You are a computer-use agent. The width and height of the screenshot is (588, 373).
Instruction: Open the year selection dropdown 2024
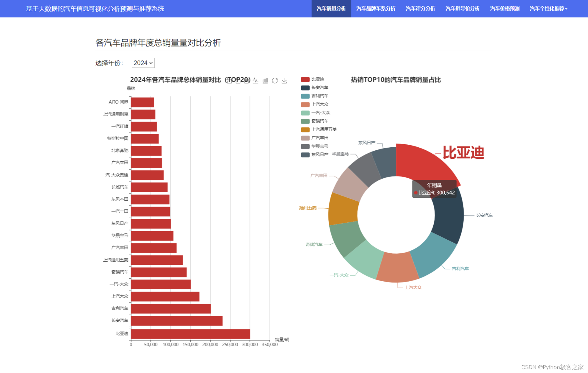coord(143,63)
